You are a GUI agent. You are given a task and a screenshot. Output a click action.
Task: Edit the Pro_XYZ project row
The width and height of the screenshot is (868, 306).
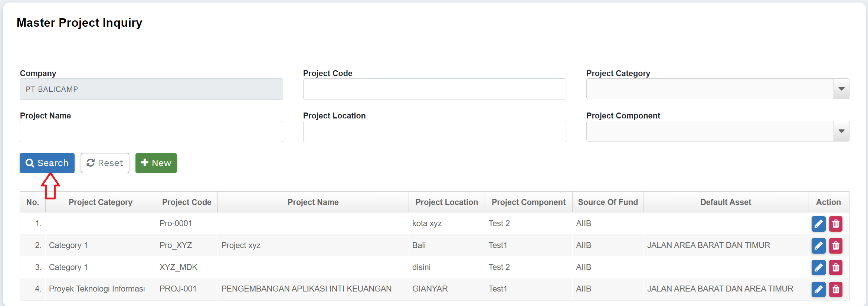(x=818, y=246)
